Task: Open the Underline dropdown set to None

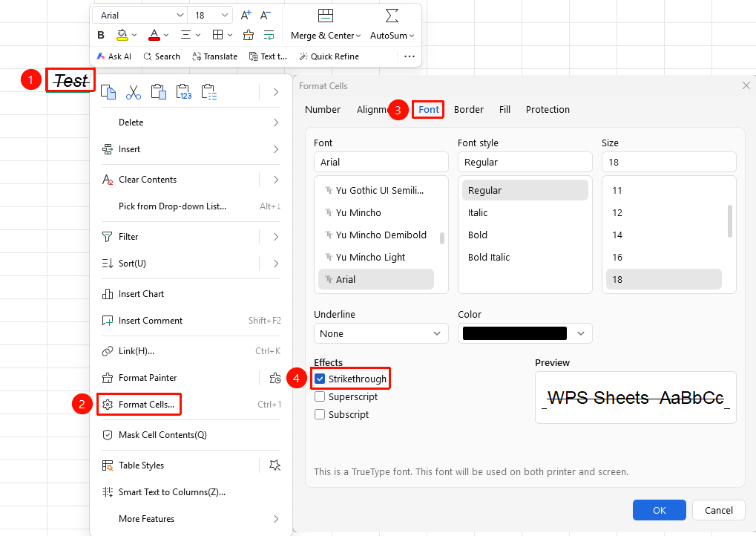Action: (381, 333)
